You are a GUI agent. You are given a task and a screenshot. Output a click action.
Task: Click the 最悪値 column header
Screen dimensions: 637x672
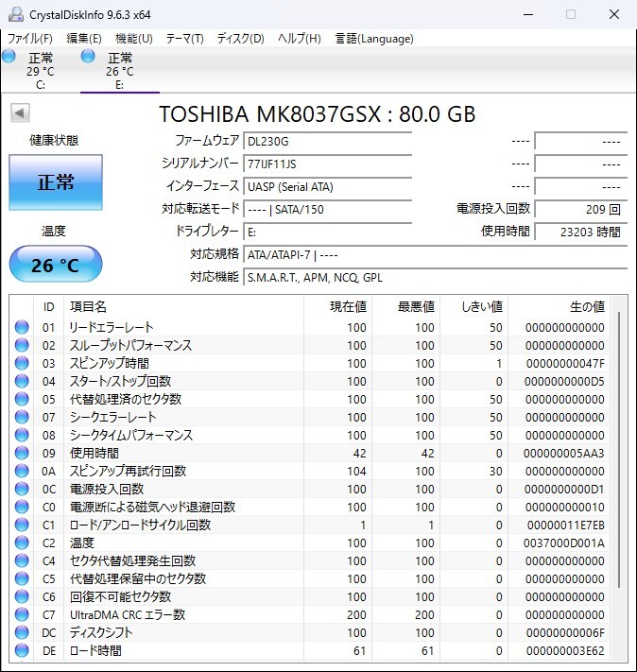tap(405, 306)
